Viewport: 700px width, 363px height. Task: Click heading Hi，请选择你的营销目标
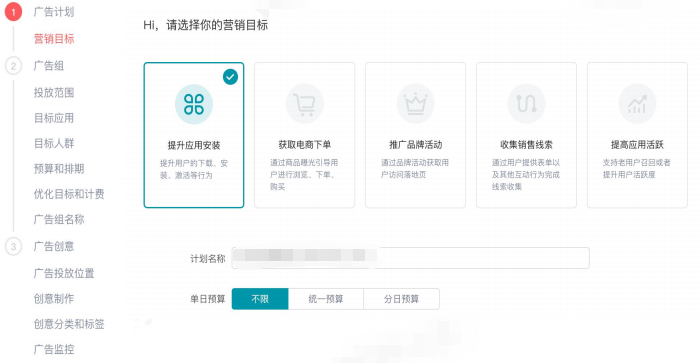pyautogui.click(x=205, y=25)
